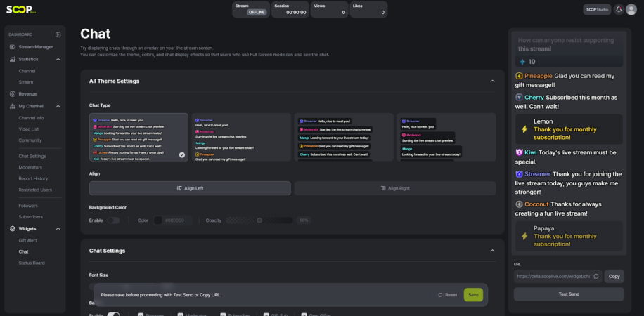
Task: Collapse the All Theme Settings panel
Action: 492,81
